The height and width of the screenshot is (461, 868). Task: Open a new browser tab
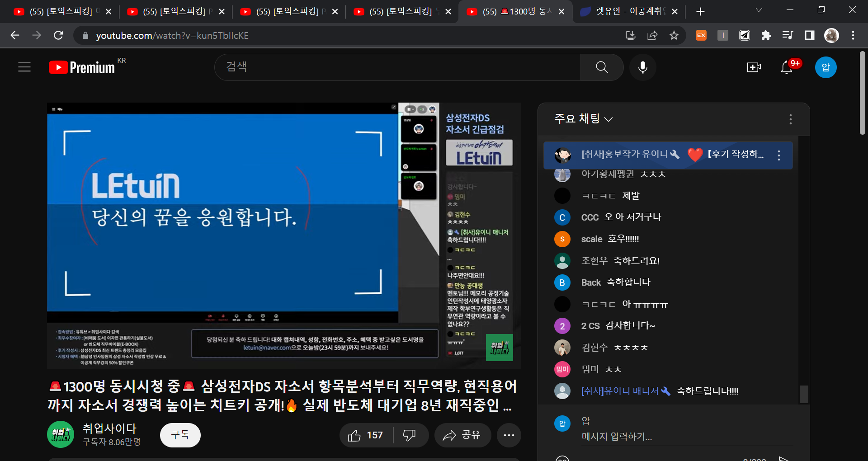[700, 11]
